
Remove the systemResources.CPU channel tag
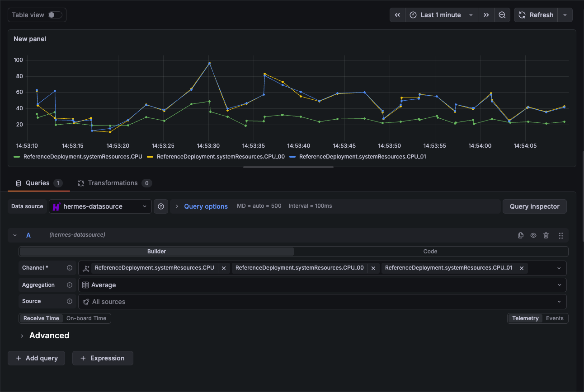point(224,268)
